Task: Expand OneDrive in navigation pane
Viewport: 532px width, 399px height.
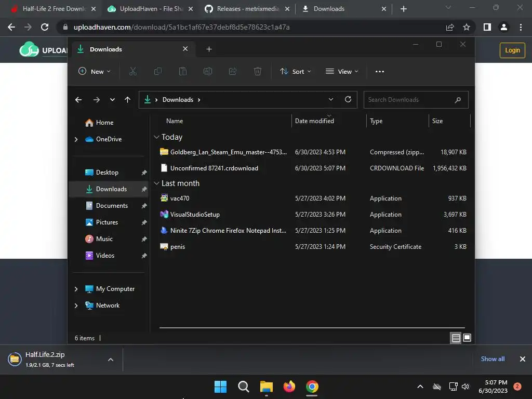Action: coord(76,139)
